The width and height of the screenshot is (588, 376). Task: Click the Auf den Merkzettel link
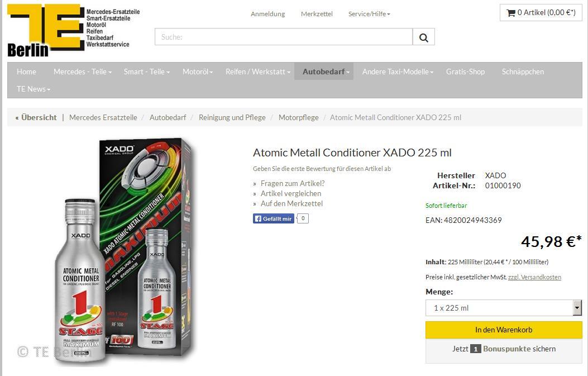pyautogui.click(x=291, y=203)
